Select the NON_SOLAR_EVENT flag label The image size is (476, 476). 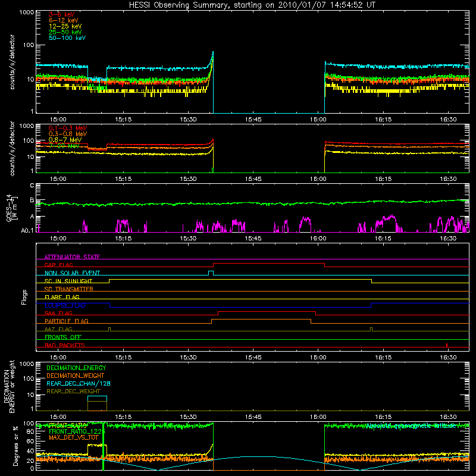(x=72, y=273)
